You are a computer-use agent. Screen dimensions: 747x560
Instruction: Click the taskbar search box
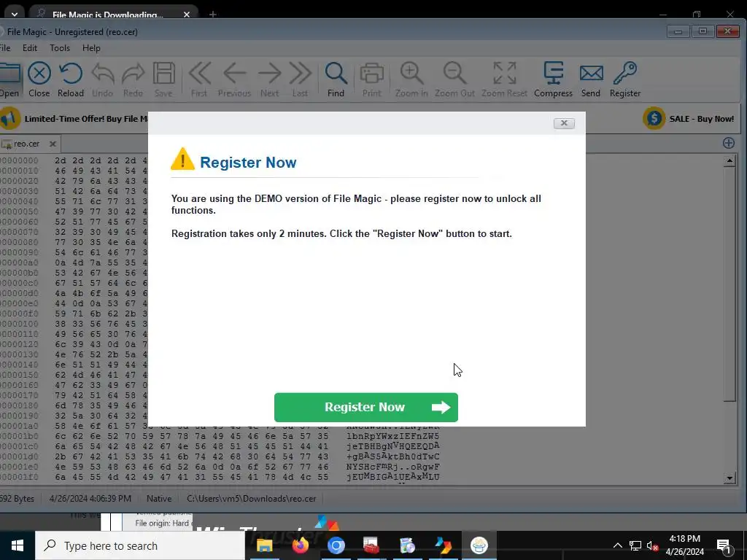click(x=140, y=545)
